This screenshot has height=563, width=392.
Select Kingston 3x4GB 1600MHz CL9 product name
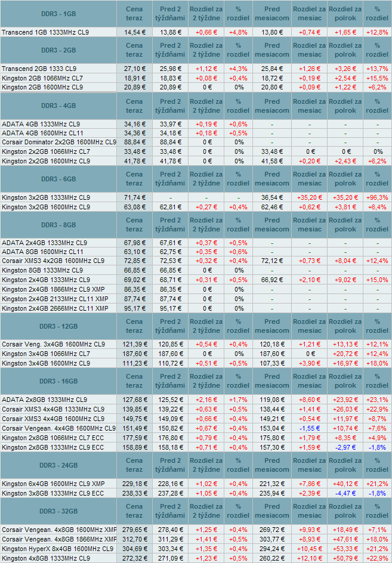[45, 363]
